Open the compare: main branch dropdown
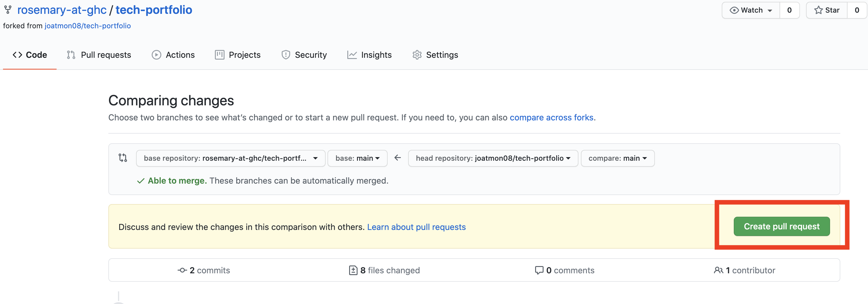 tap(617, 158)
